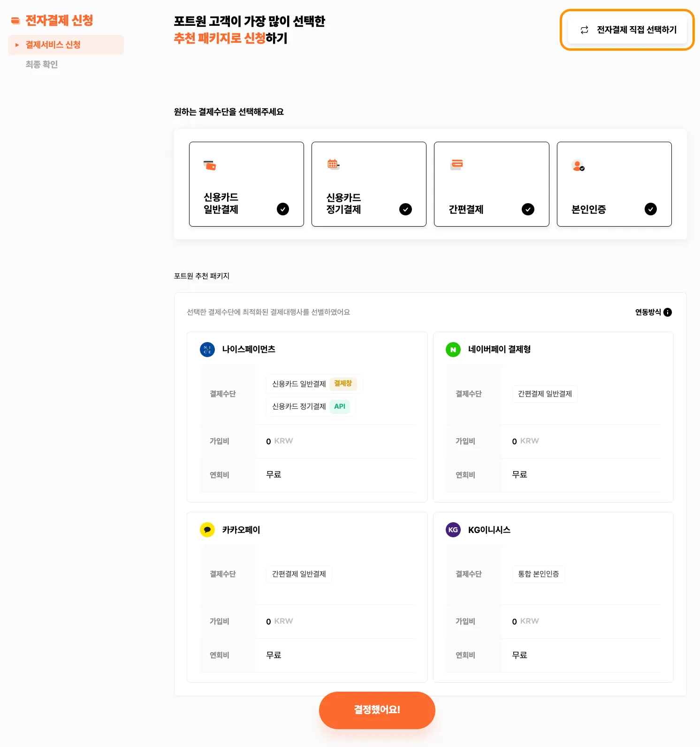Click the Naver Pay green N logo

click(x=453, y=350)
